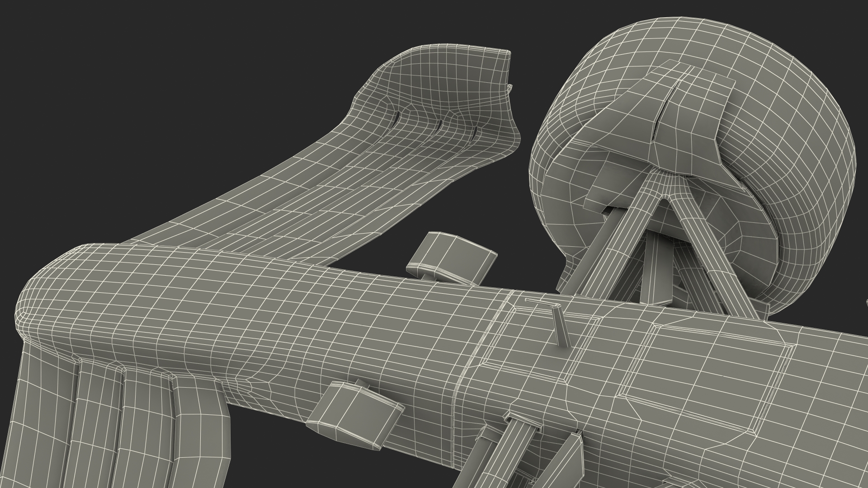Click the empty dark background at top-left
Image resolution: width=868 pixels, height=488 pixels.
pos(90,68)
